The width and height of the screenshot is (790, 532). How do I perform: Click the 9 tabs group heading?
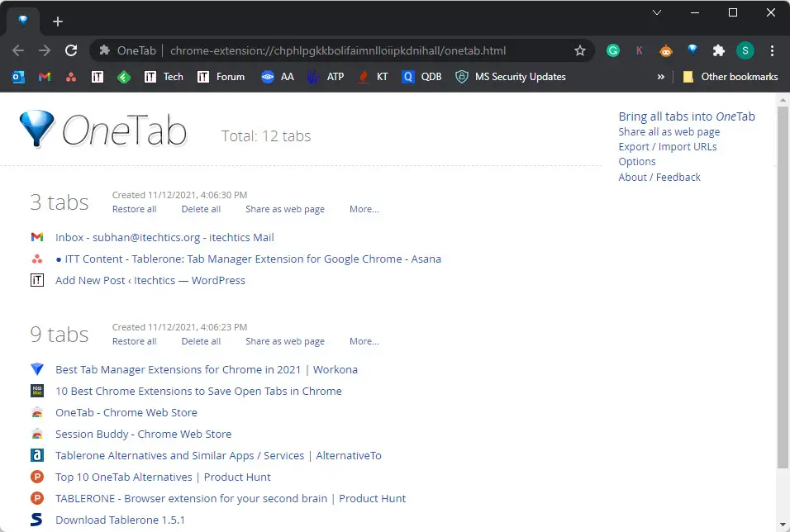click(x=59, y=335)
